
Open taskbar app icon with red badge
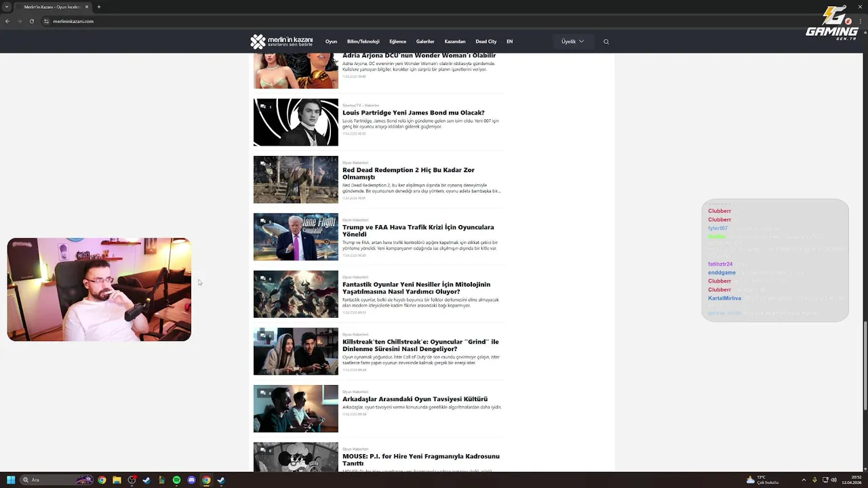coord(132,480)
